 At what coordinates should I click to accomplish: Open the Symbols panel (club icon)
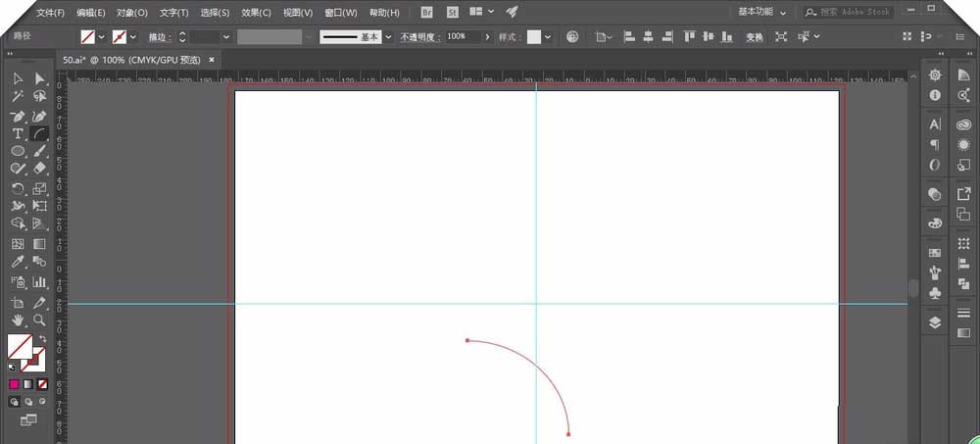(935, 292)
